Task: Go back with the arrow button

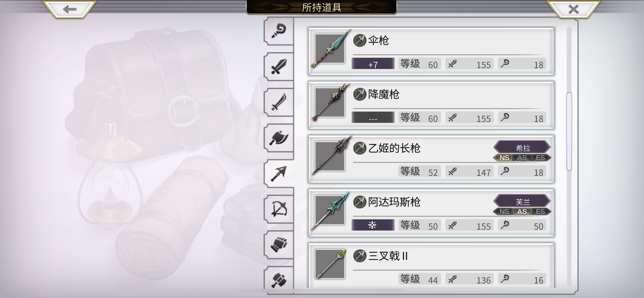Action: click(70, 9)
